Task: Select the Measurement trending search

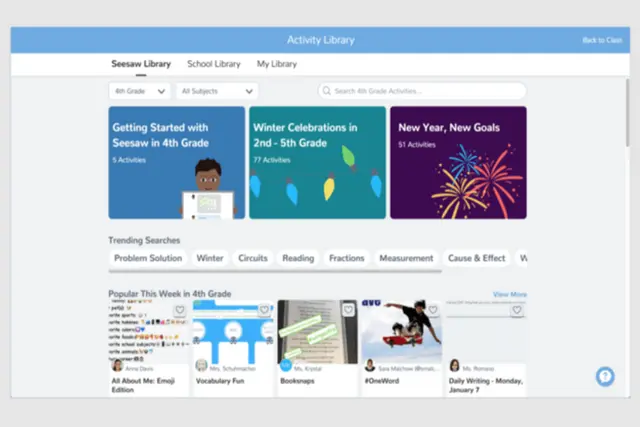Action: coord(406,258)
